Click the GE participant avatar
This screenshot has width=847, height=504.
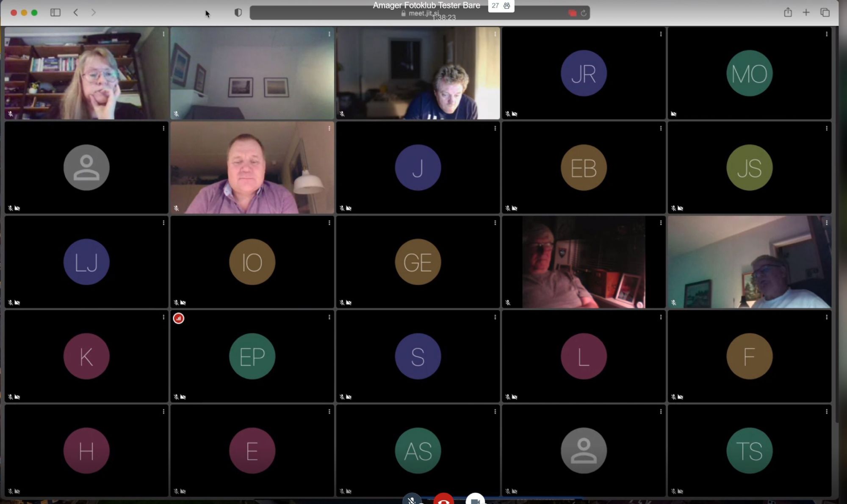click(x=418, y=262)
